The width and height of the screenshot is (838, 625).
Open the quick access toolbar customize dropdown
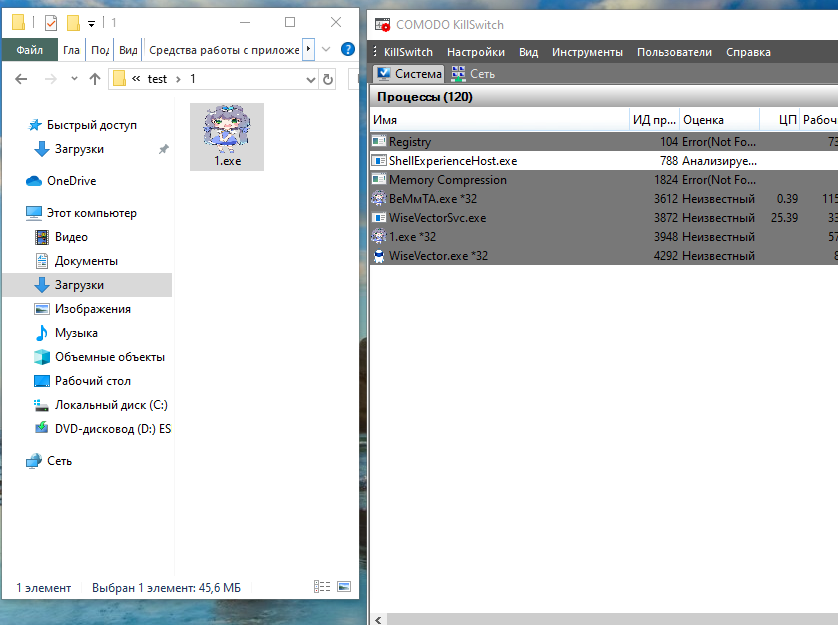point(91,24)
